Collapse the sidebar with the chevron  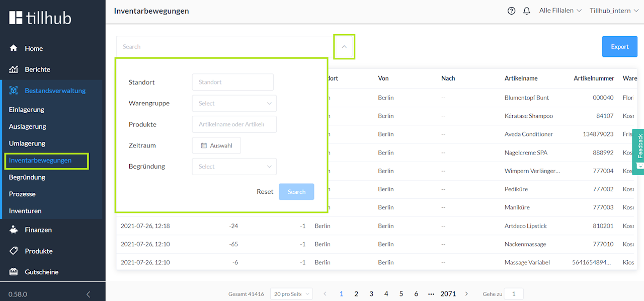(88, 294)
